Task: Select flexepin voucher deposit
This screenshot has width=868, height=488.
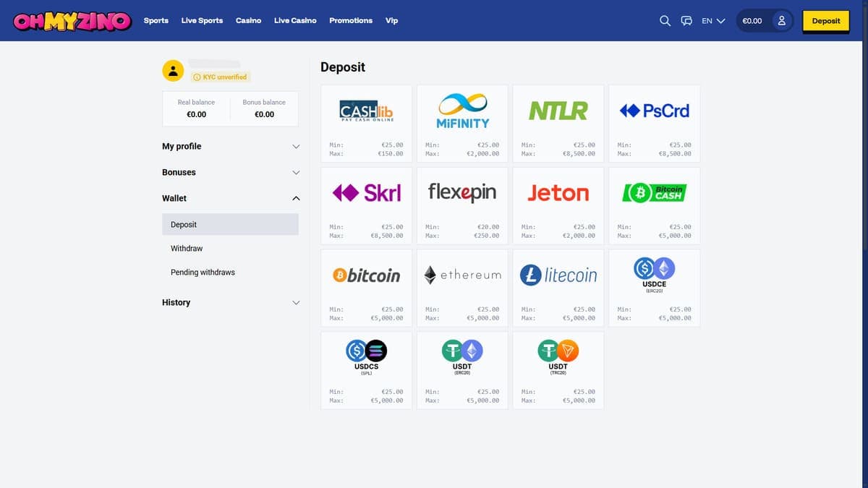Action: 463,205
